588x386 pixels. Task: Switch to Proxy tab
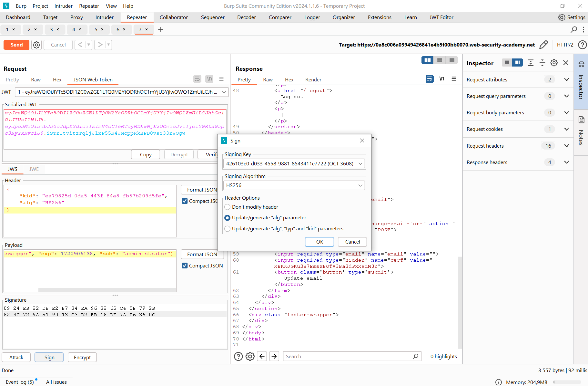(76, 17)
